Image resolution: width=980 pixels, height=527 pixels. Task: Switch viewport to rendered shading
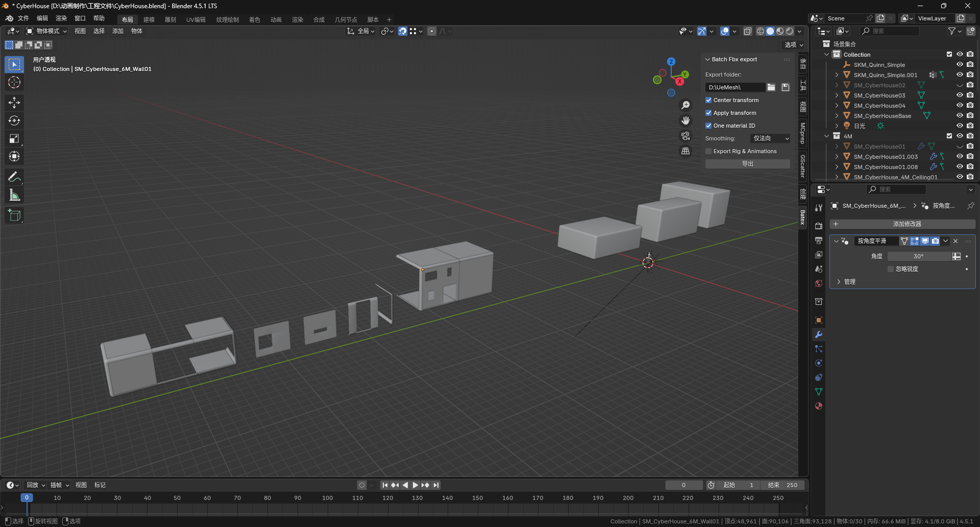click(790, 31)
